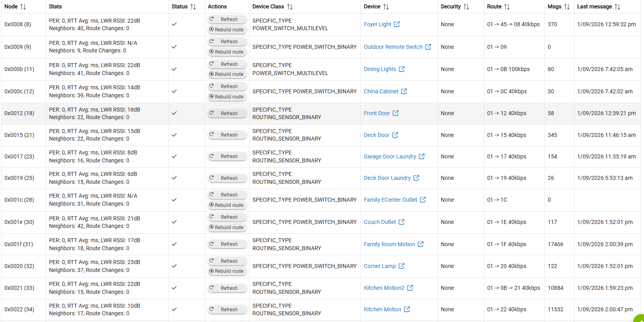Open Family Room Motion external link icon
Viewport: 644px width, 322px height.
(x=421, y=244)
